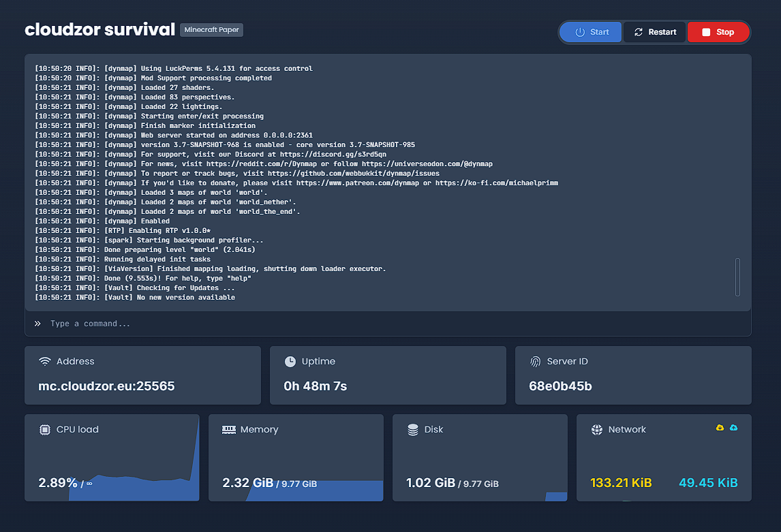Click the CPU chip icon
This screenshot has width=781, height=532.
pos(45,429)
